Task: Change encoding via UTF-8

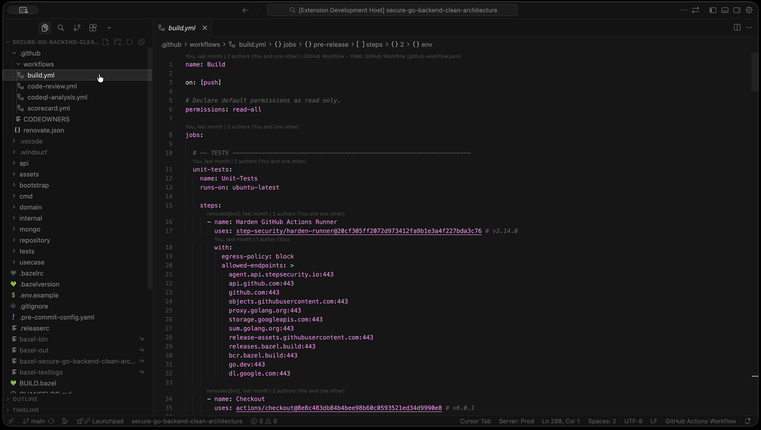Action: point(633,421)
